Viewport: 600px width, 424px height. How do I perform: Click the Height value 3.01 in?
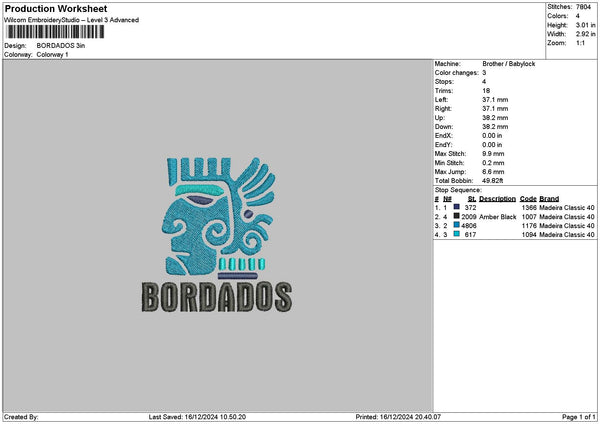click(x=585, y=25)
